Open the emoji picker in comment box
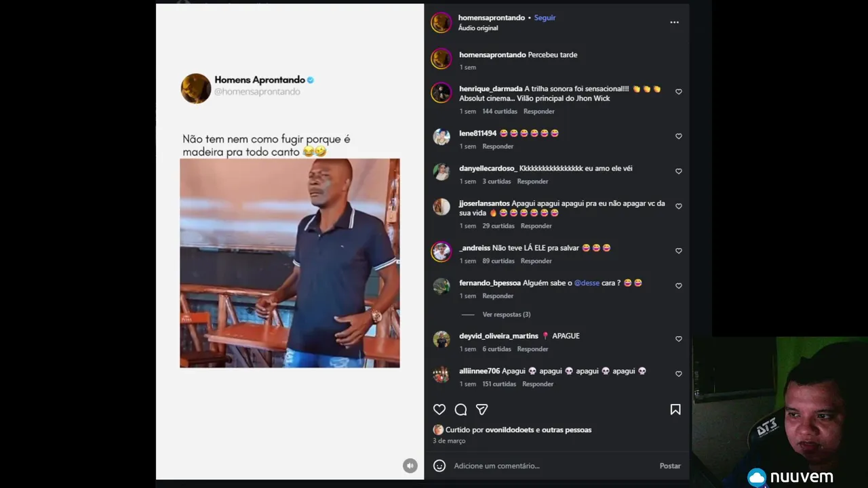 [439, 466]
